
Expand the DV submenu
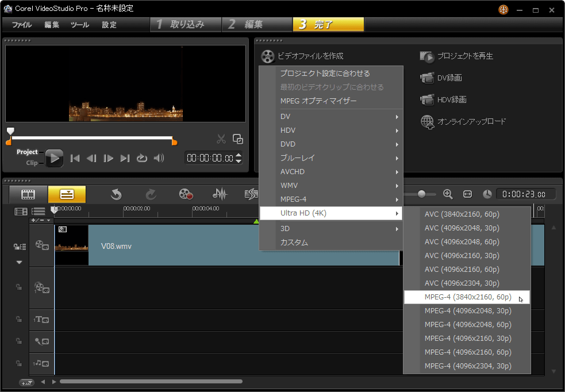331,116
